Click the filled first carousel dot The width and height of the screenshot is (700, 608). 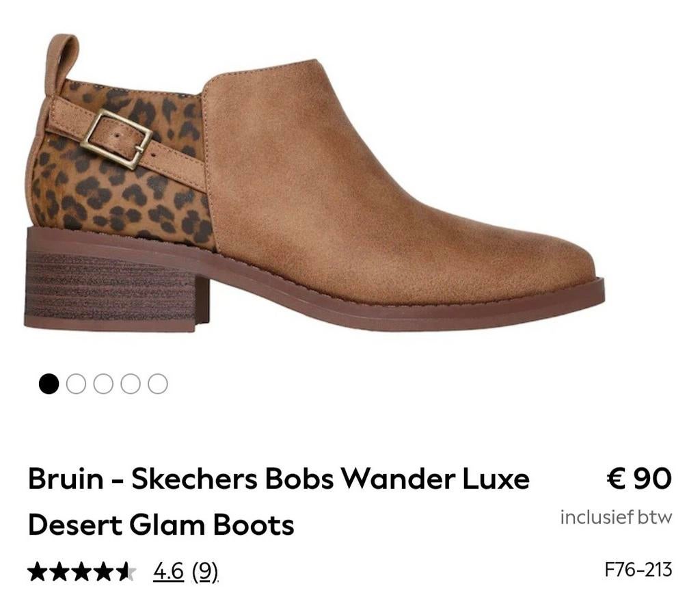click(x=48, y=383)
